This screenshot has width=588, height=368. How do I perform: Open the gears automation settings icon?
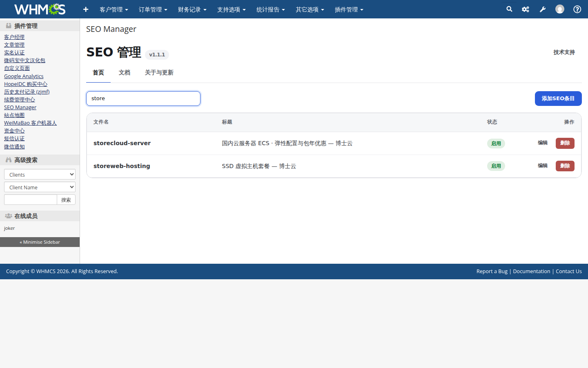click(x=526, y=9)
